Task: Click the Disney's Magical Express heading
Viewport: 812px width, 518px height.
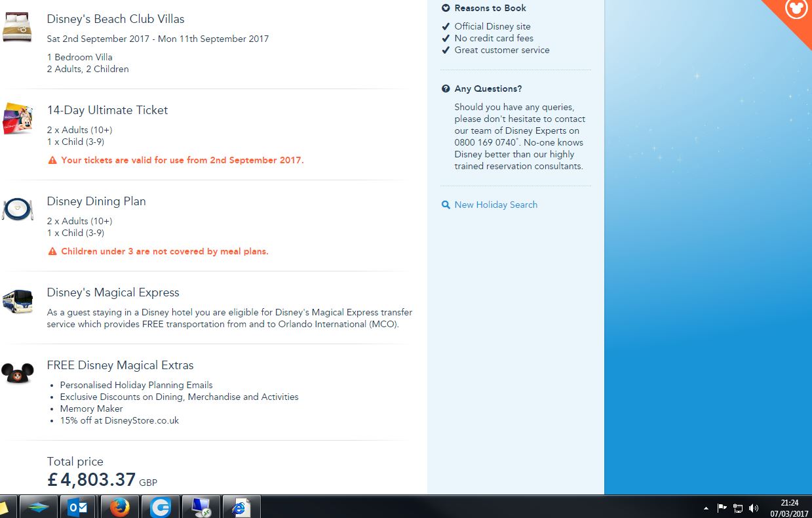Action: (113, 292)
